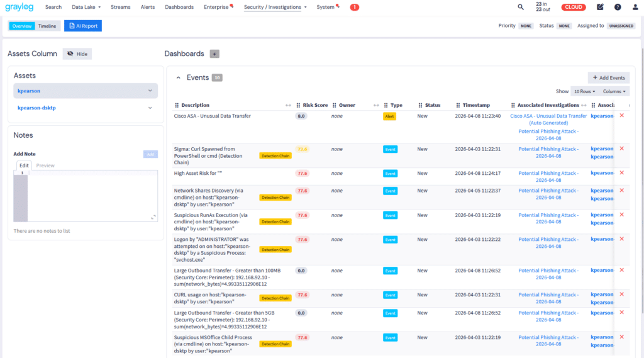Open the help question mark icon
The image size is (644, 358).
click(x=618, y=7)
